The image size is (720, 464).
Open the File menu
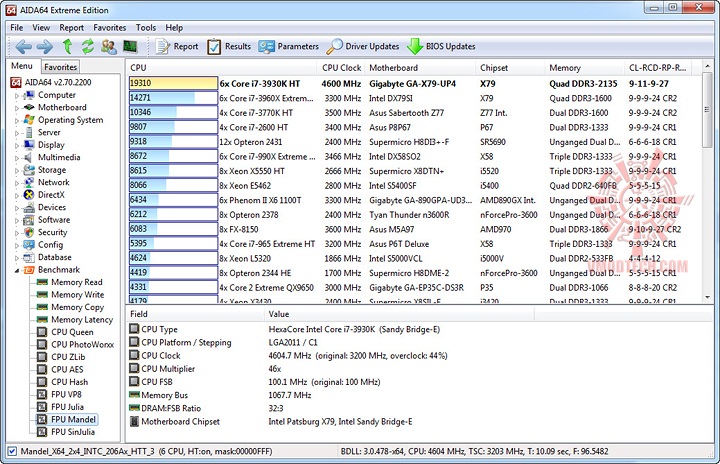[x=17, y=28]
